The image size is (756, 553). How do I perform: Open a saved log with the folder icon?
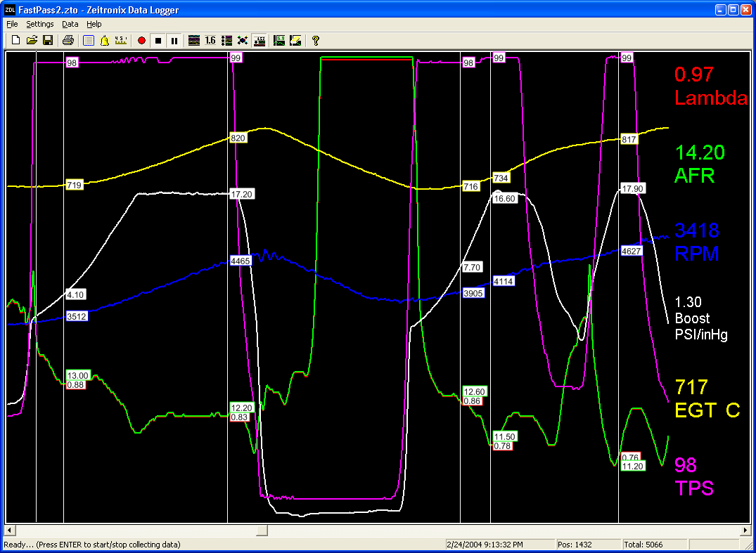tap(32, 41)
